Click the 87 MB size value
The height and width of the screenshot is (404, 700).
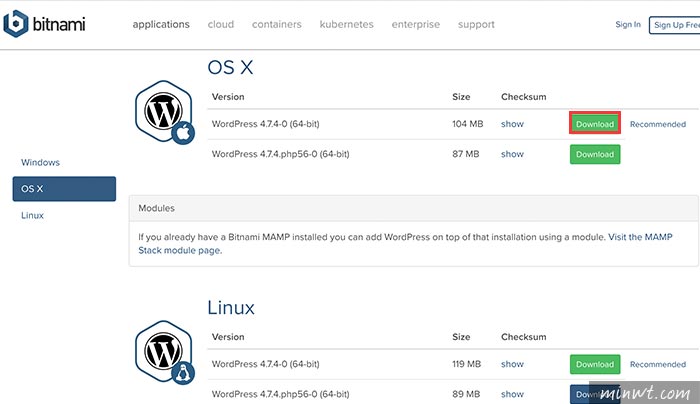465,154
